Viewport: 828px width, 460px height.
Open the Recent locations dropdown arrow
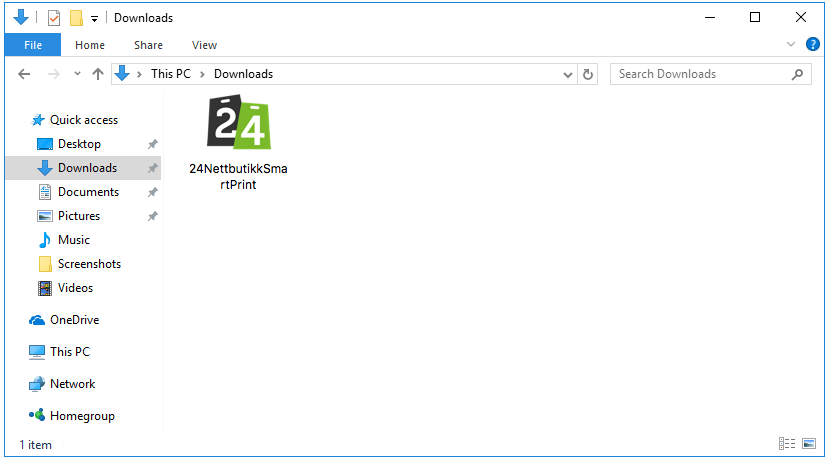[78, 73]
